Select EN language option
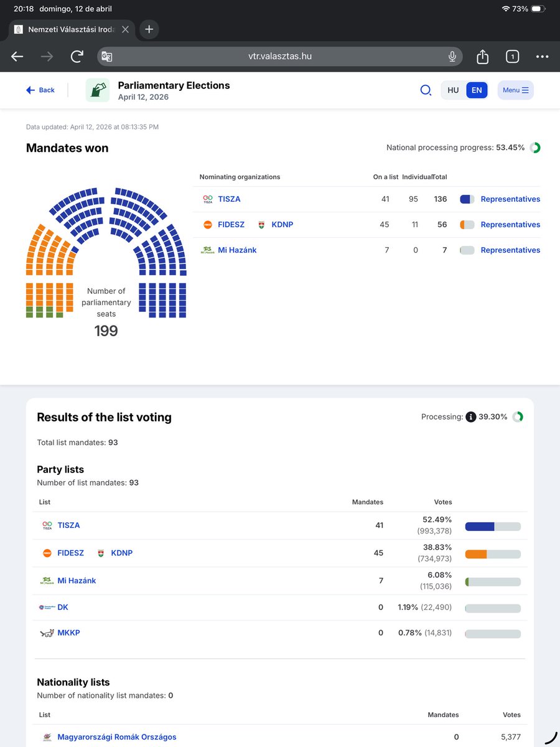 pyautogui.click(x=477, y=90)
